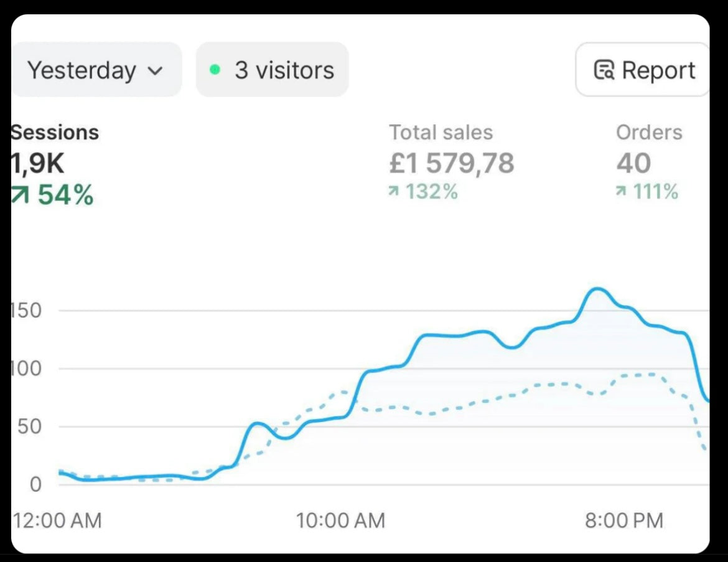
Task: Switch to the Orders metric
Action: pos(648,133)
